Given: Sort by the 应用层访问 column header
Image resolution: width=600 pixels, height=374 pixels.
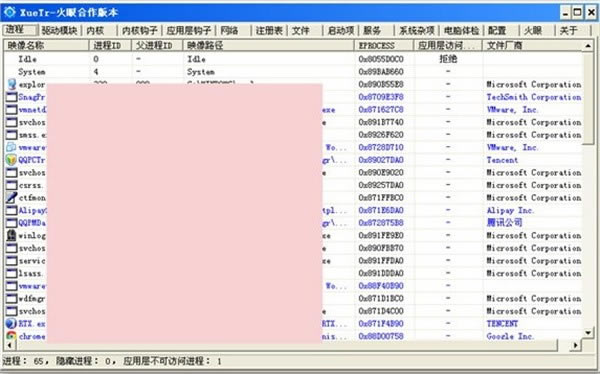Looking at the screenshot, I should (448, 46).
